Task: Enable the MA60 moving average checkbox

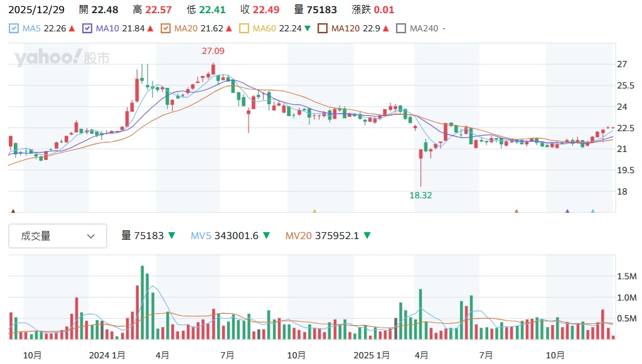Action: click(x=245, y=28)
